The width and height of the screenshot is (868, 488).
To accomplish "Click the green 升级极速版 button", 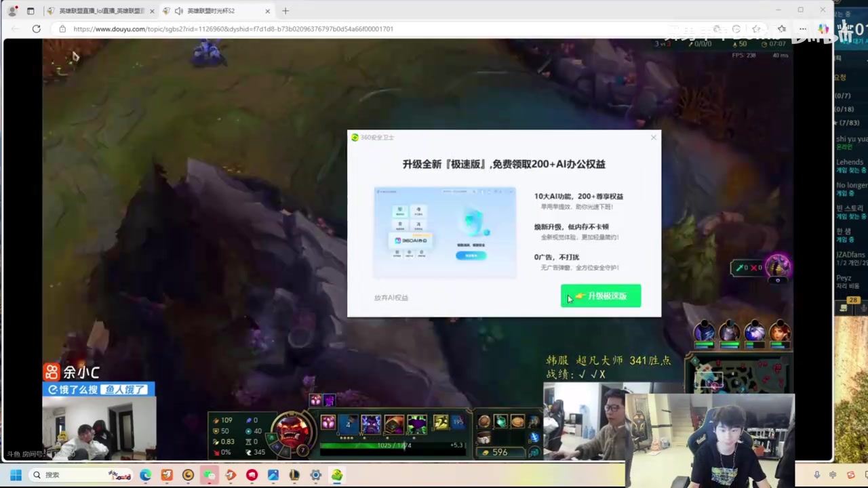I will pyautogui.click(x=600, y=296).
